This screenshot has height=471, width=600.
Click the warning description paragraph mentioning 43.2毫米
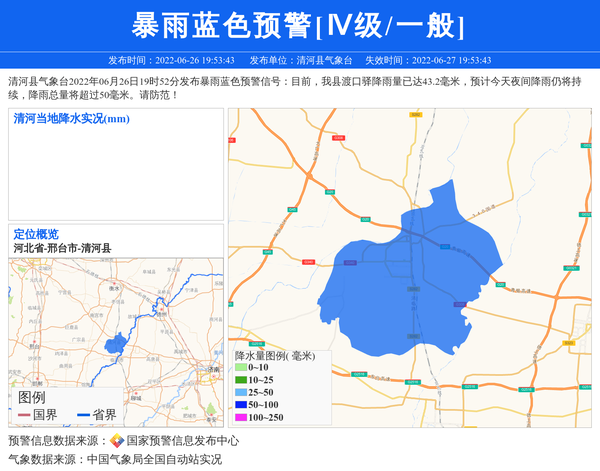[295, 88]
